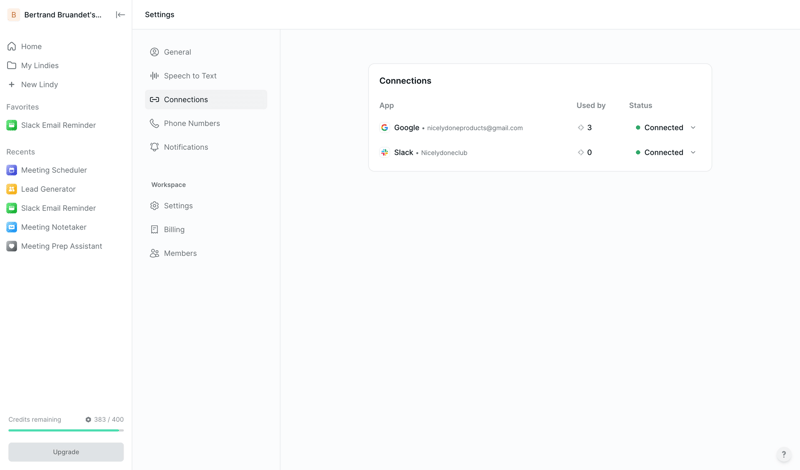Open the Speech to Text tab
This screenshot has width=800, height=470.
pyautogui.click(x=206, y=76)
